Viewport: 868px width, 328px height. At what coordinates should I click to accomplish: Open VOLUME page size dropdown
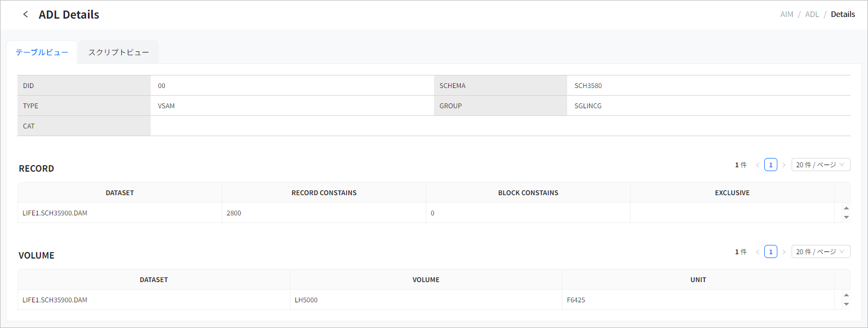click(x=821, y=252)
